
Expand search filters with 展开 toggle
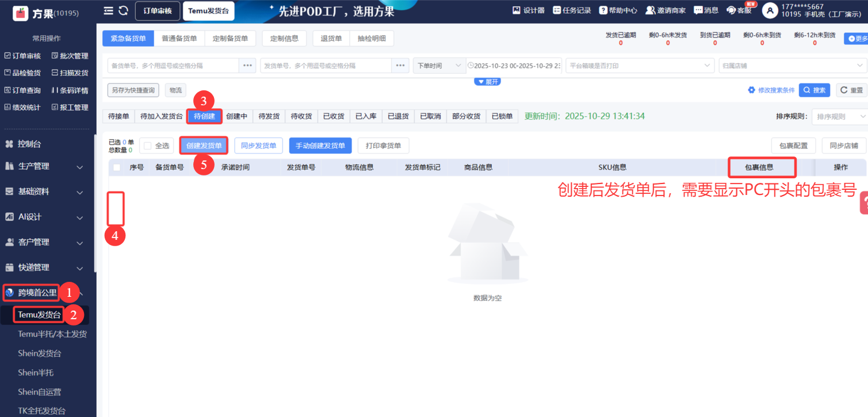(487, 82)
